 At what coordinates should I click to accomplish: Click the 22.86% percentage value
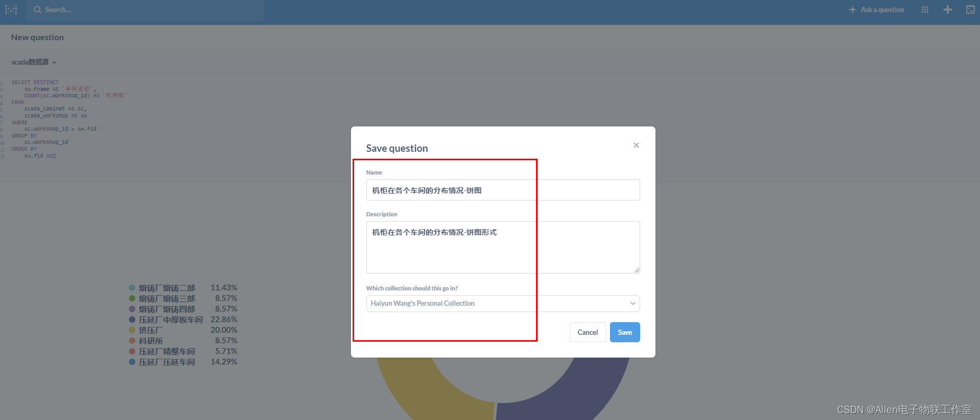[224, 319]
